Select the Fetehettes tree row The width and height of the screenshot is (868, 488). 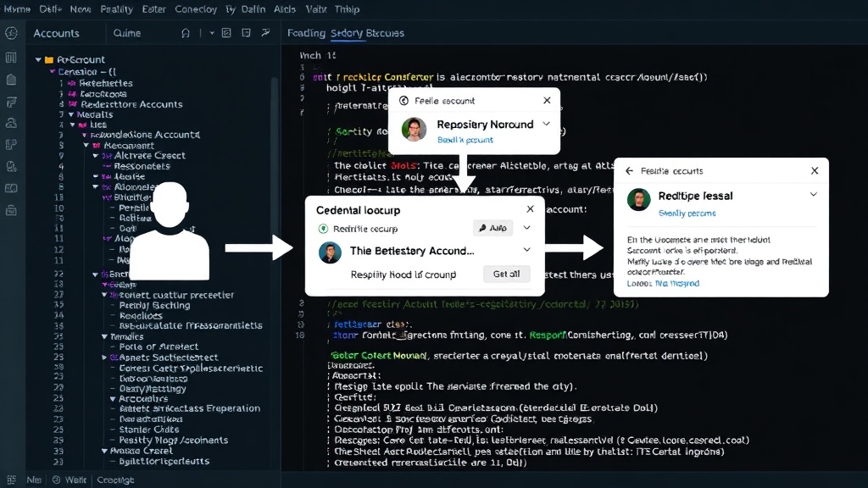click(105, 84)
